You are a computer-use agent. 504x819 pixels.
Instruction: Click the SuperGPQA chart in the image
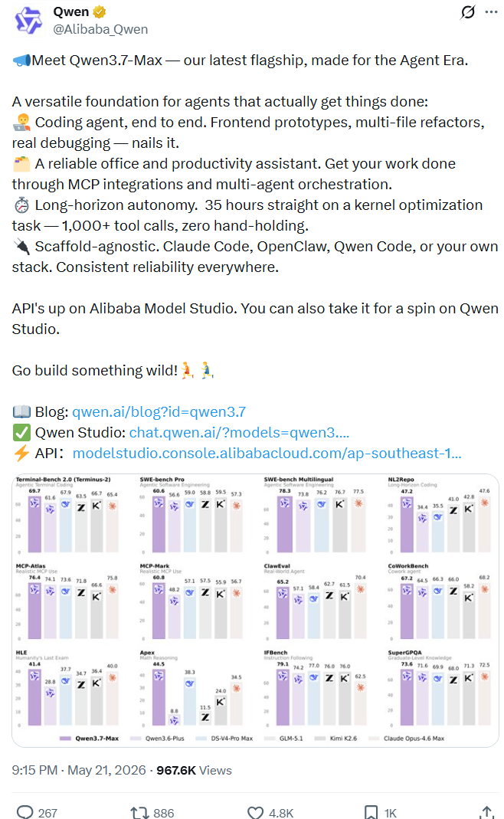pos(439,689)
